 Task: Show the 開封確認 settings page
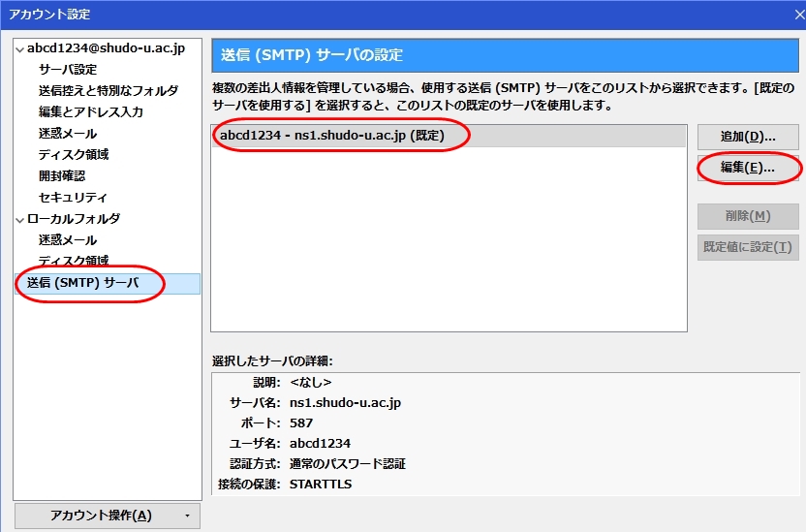click(62, 176)
